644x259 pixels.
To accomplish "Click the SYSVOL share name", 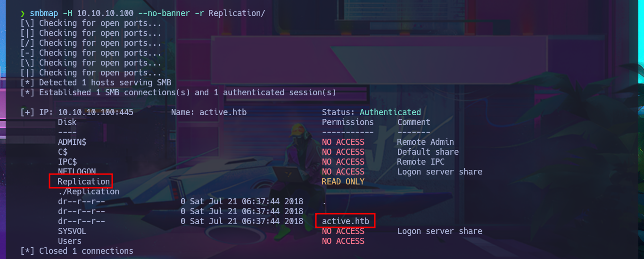I will [x=72, y=231].
